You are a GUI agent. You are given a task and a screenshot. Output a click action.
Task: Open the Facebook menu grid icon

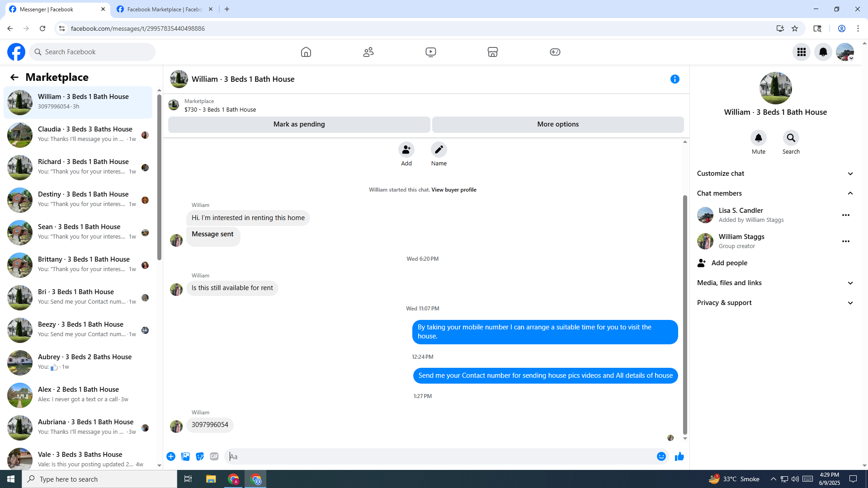pyautogui.click(x=801, y=52)
